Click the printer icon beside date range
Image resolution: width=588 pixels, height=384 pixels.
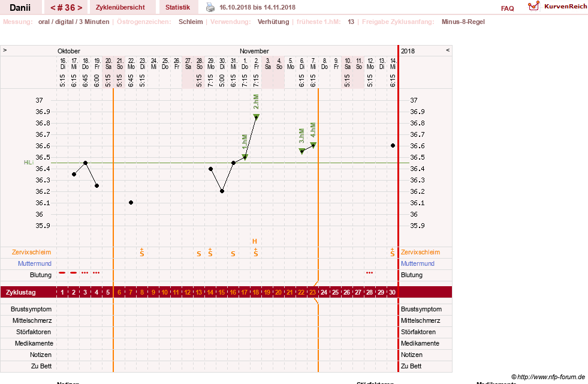210,7
